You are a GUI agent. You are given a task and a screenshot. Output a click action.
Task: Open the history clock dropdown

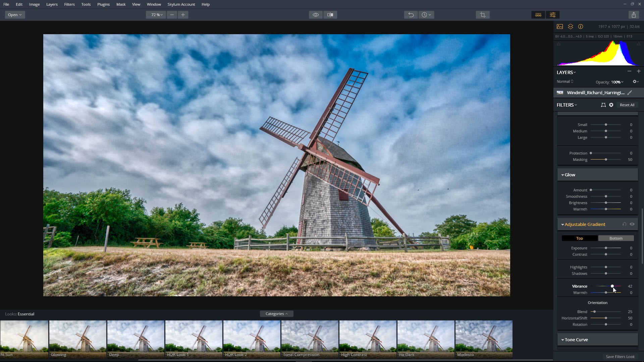click(426, 15)
